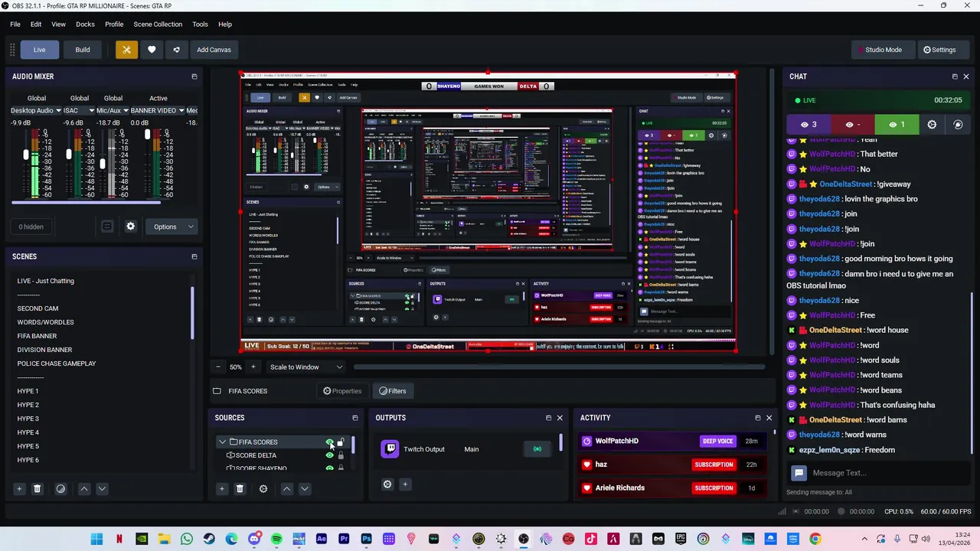Click the audio mixer layout icon

107,227
